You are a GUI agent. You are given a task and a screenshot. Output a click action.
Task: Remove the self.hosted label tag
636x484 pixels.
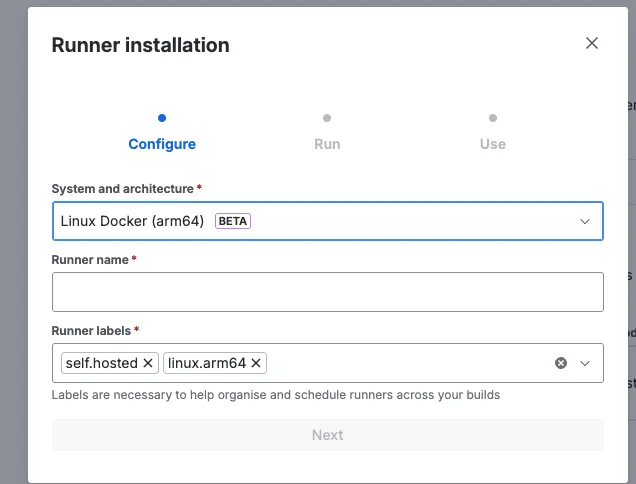click(148, 363)
